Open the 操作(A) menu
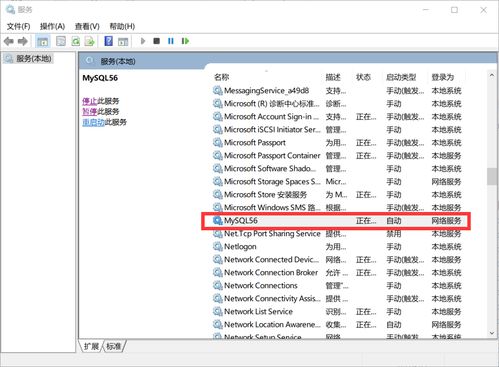 click(52, 26)
